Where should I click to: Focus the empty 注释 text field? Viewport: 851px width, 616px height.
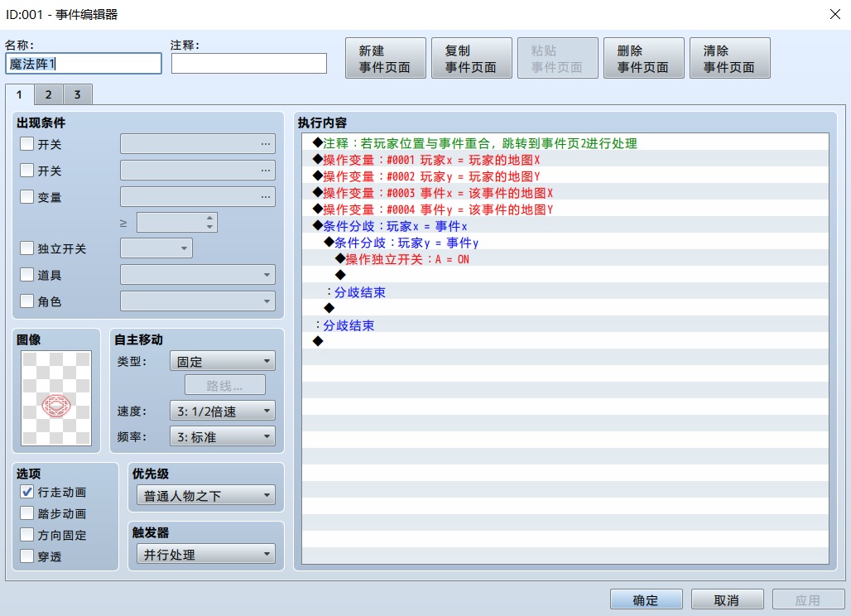coord(249,64)
